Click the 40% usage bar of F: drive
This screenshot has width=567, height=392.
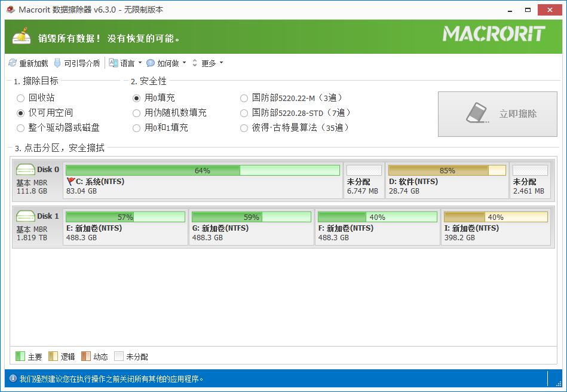(378, 217)
